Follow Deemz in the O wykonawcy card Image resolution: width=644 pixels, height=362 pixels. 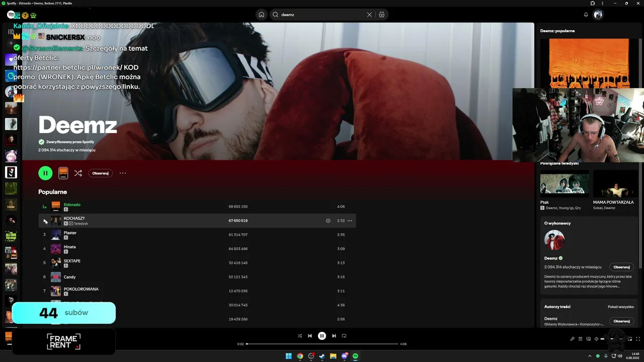[621, 267]
